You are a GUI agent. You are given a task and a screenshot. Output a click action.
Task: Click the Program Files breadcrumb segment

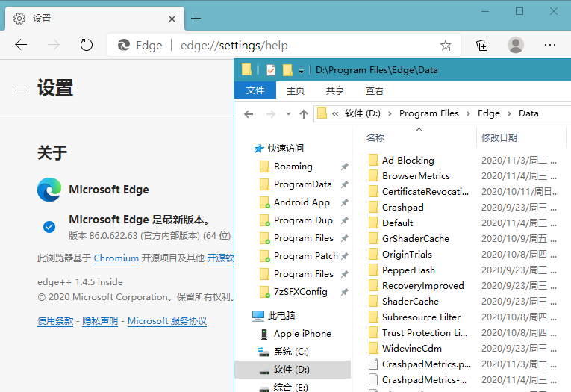click(429, 113)
